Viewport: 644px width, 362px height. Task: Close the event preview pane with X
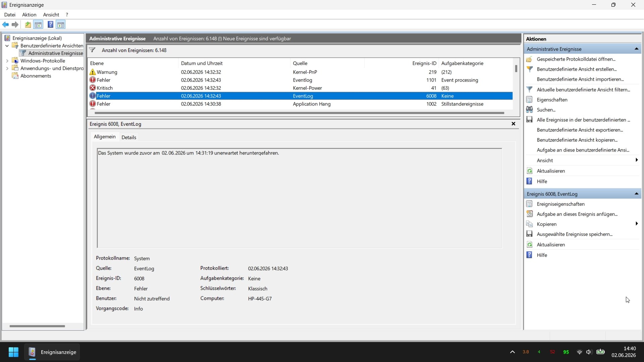(513, 124)
